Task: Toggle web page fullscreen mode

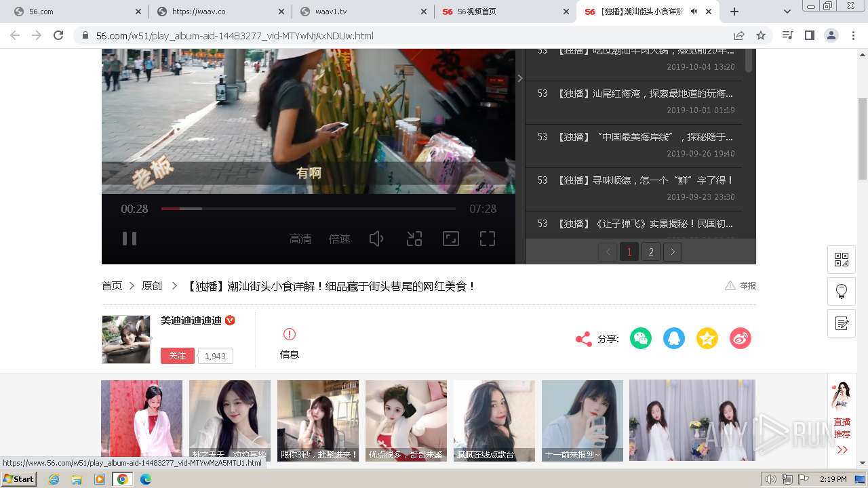Action: (451, 239)
